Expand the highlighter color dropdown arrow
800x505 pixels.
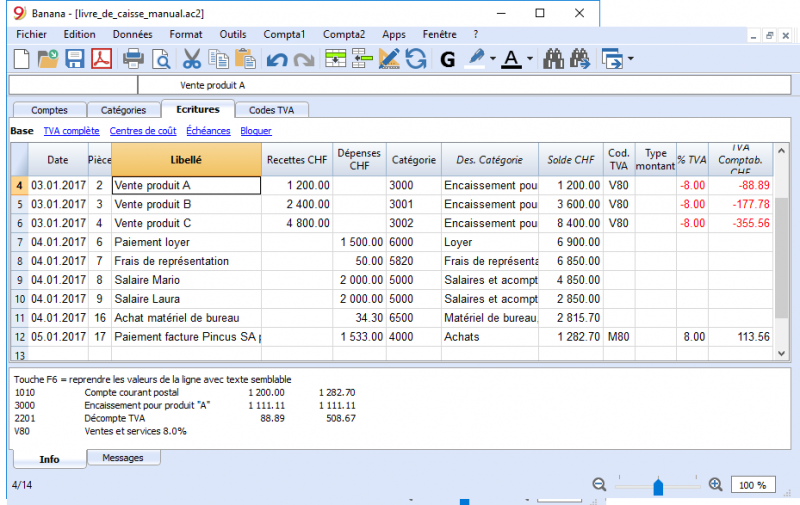click(x=492, y=59)
